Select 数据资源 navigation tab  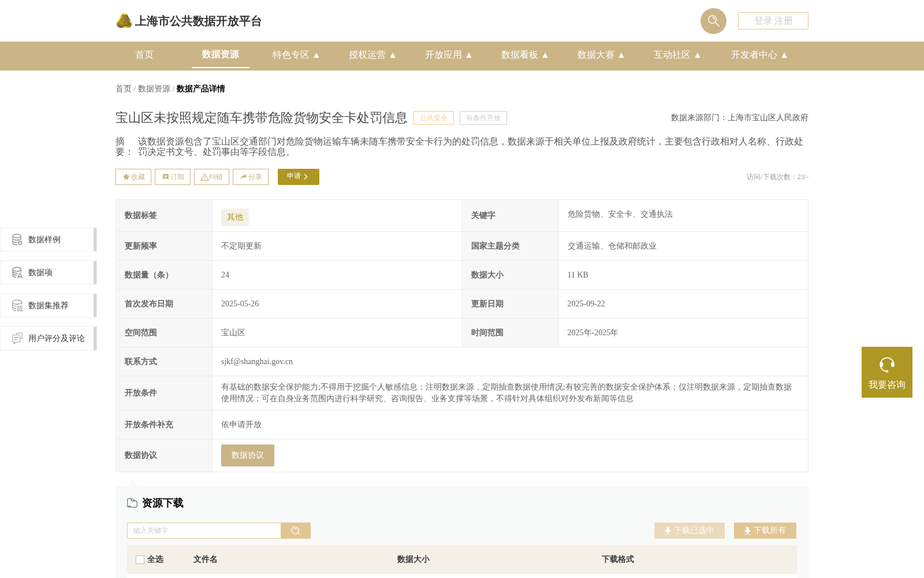pos(221,54)
